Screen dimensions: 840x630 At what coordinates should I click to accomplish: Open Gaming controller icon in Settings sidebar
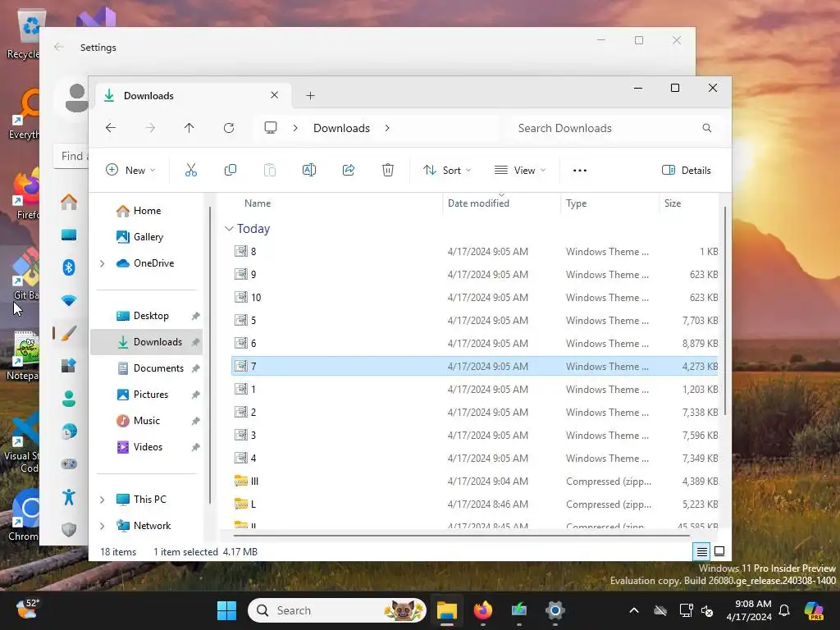(69, 464)
